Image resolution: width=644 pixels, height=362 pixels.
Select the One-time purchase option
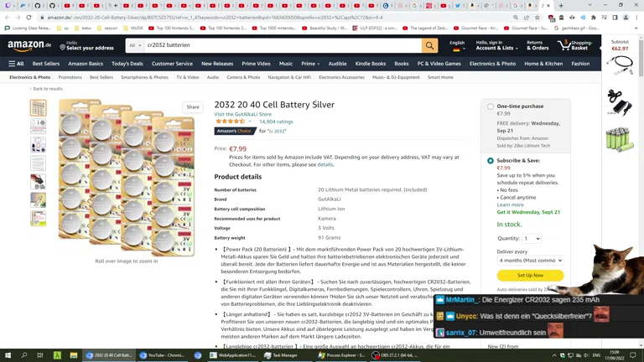point(491,106)
